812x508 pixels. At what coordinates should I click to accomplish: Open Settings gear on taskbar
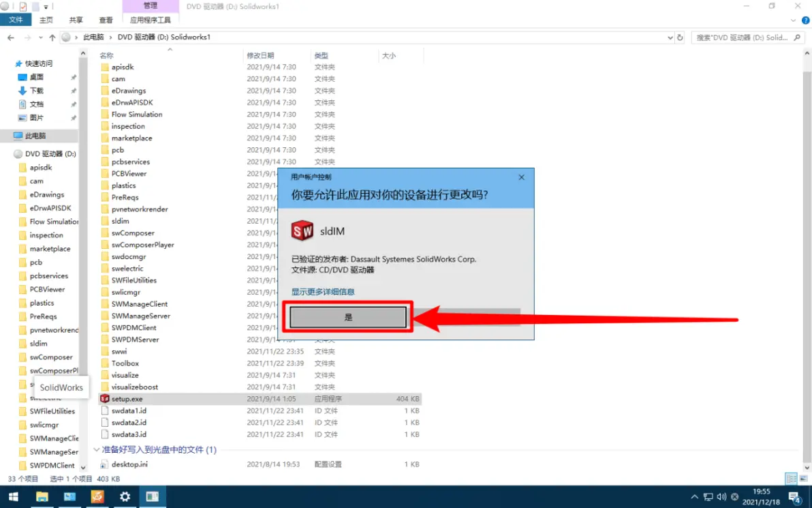click(x=125, y=497)
